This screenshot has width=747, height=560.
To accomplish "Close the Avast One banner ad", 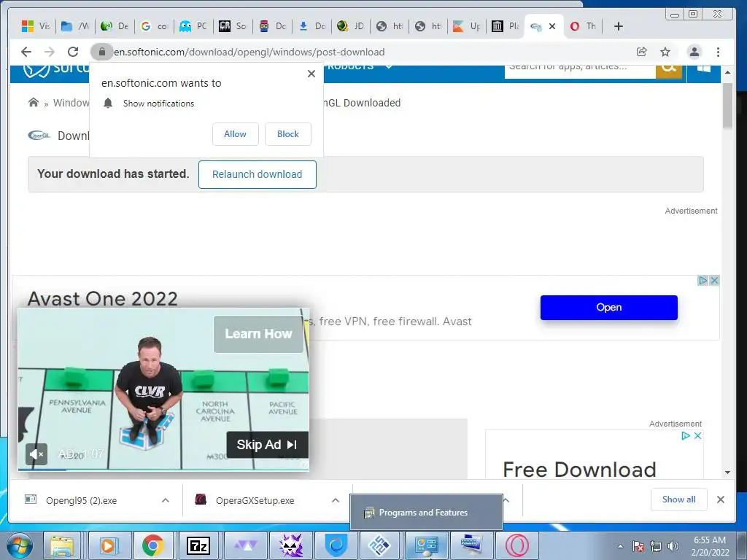I will click(x=714, y=281).
